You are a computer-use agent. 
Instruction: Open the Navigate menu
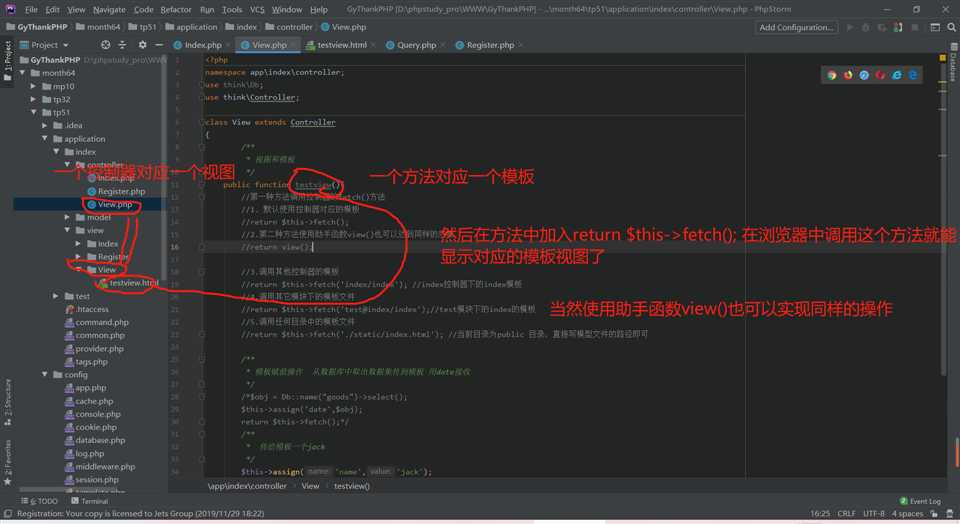point(109,10)
